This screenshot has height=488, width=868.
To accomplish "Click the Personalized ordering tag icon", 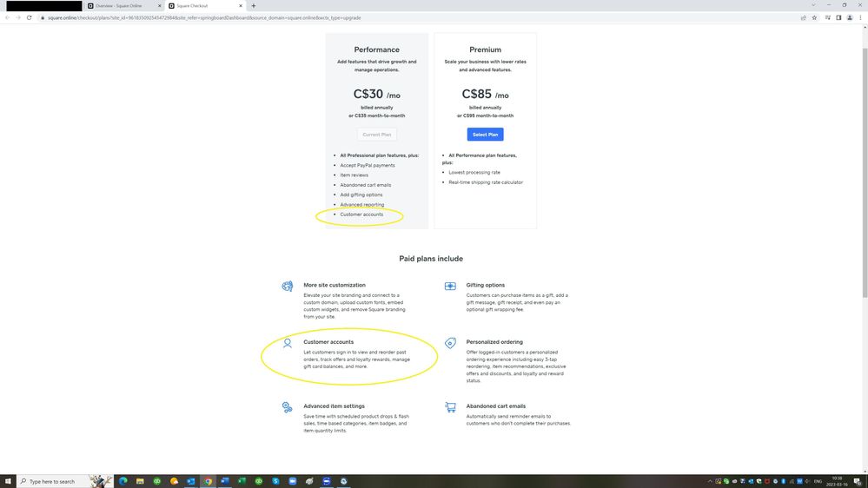I will pyautogui.click(x=450, y=343).
